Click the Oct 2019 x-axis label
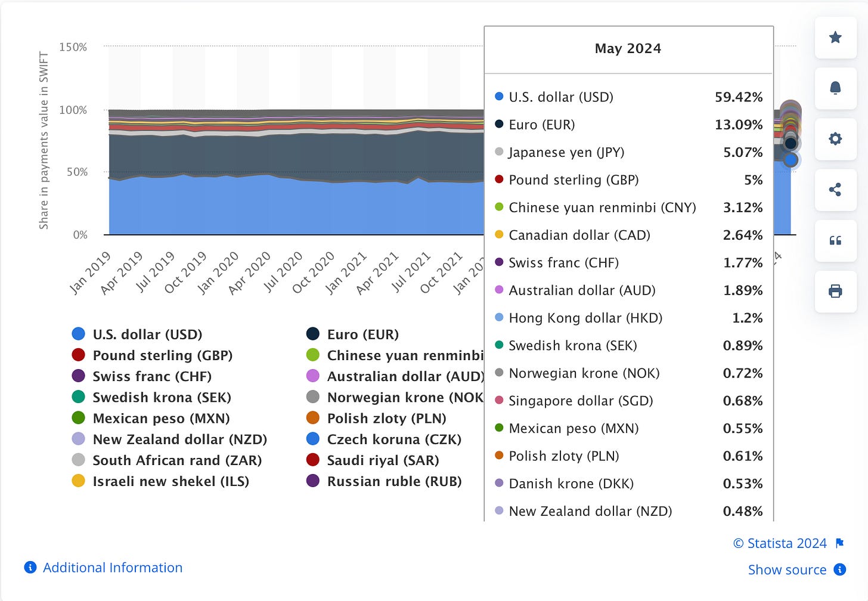This screenshot has width=868, height=601. 185,272
